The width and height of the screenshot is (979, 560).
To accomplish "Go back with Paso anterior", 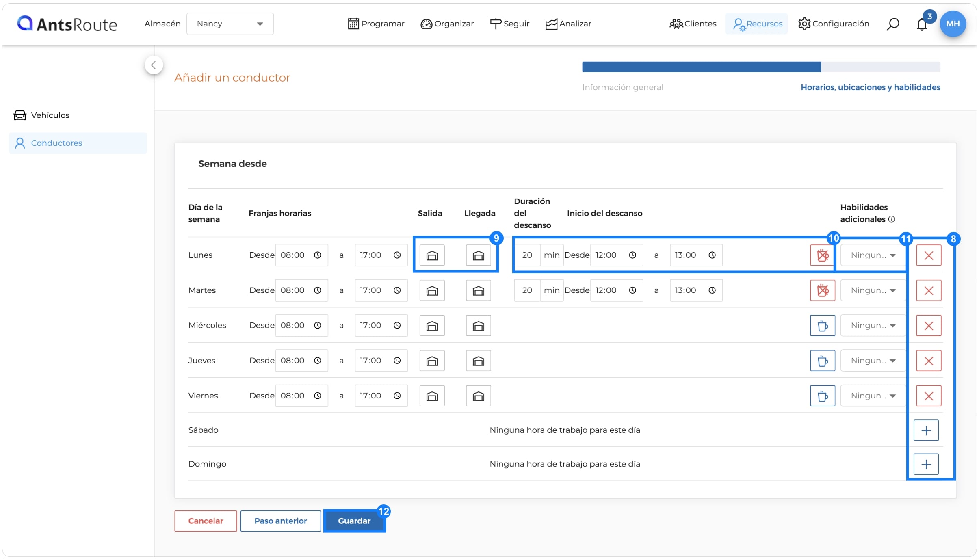I will coord(281,521).
